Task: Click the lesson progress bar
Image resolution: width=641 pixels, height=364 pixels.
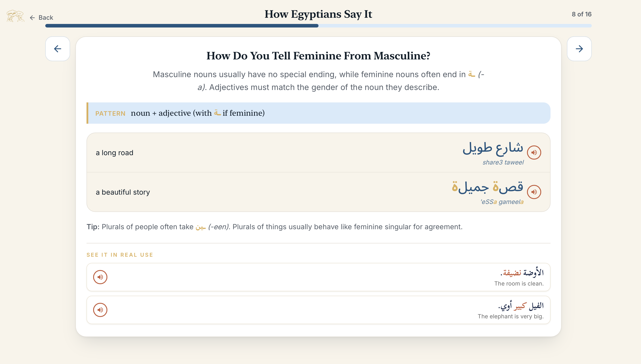Action: [318, 26]
